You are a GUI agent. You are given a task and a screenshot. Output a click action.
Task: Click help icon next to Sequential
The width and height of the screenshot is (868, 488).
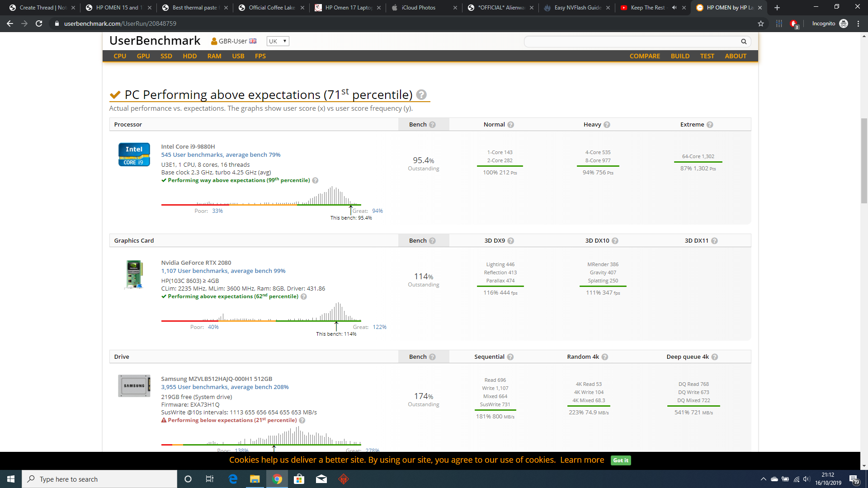[x=510, y=357]
